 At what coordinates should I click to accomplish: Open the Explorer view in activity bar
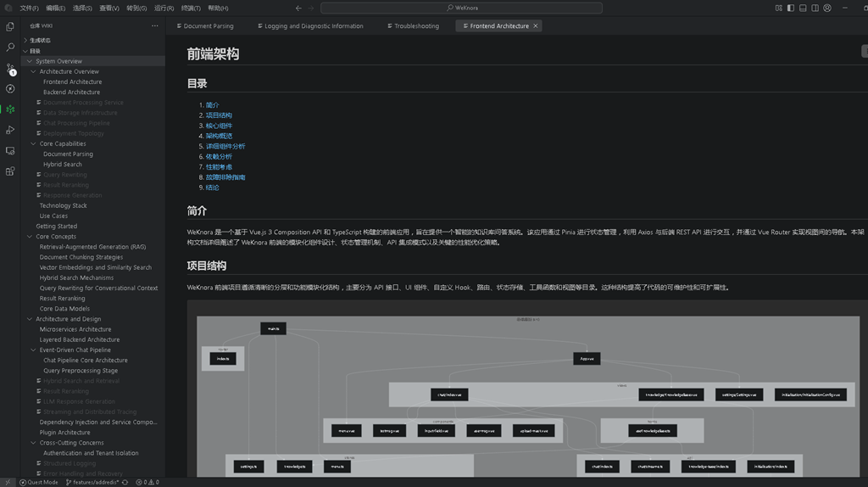click(10, 26)
